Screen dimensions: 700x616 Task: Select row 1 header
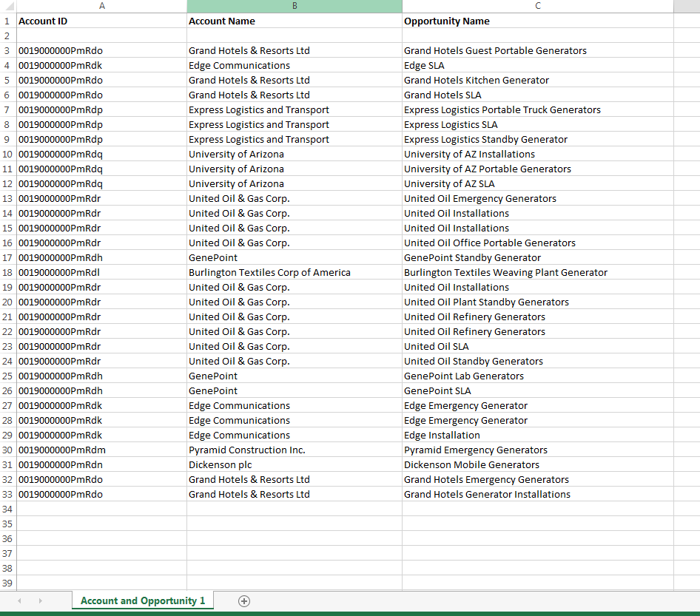(8, 21)
